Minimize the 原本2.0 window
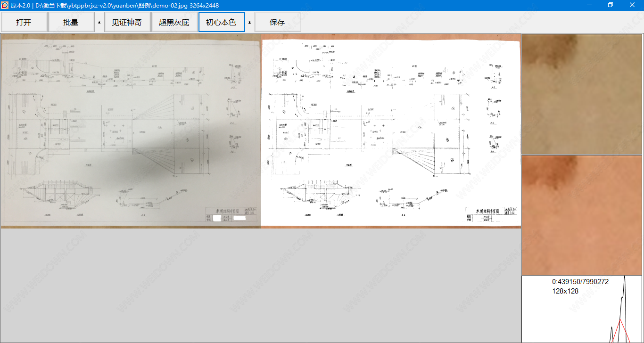 pos(589,5)
